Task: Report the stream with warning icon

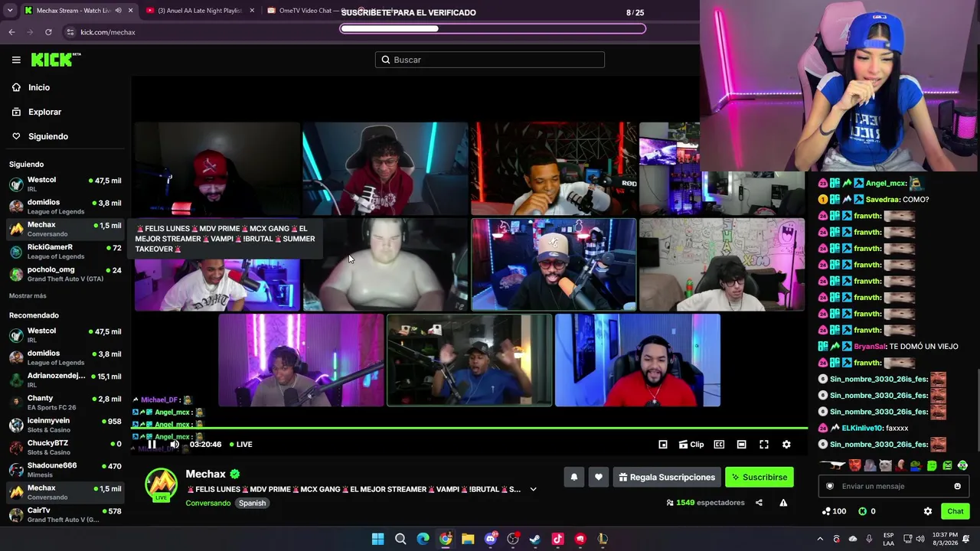Action: pyautogui.click(x=783, y=503)
